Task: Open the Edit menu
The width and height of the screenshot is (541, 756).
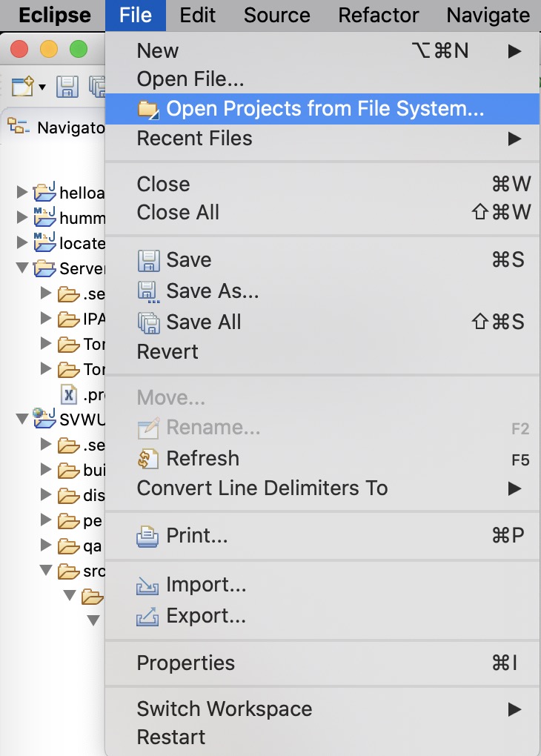Action: click(197, 15)
